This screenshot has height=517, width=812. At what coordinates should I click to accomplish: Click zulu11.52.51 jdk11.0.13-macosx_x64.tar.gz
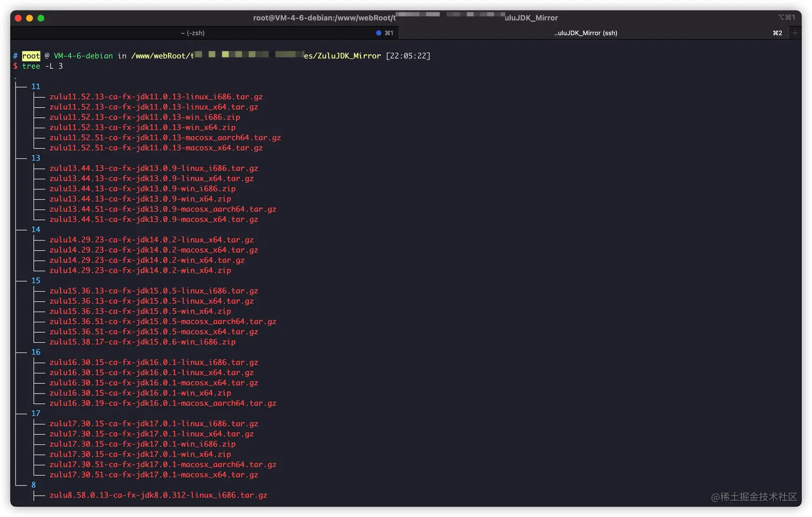tap(156, 148)
